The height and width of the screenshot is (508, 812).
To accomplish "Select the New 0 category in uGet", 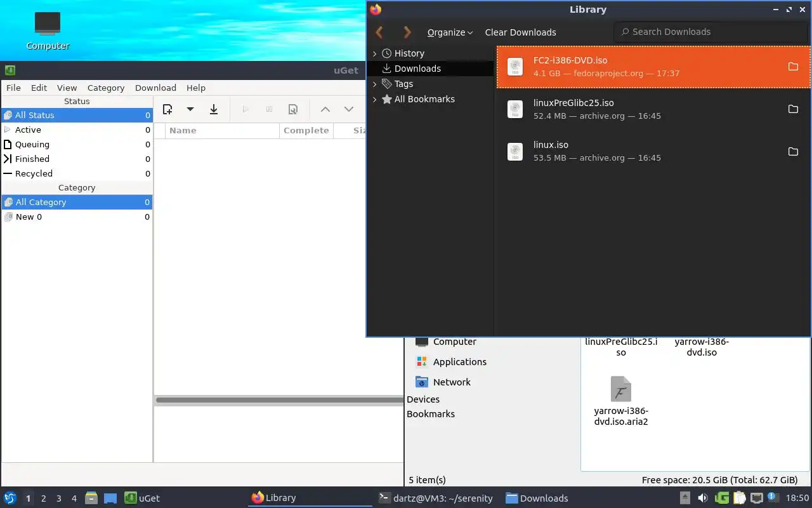I will click(x=77, y=217).
